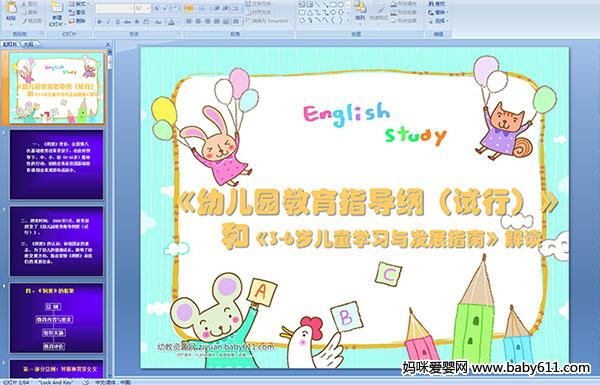
Task: Toggle Bold text formatting
Action: tap(99, 22)
